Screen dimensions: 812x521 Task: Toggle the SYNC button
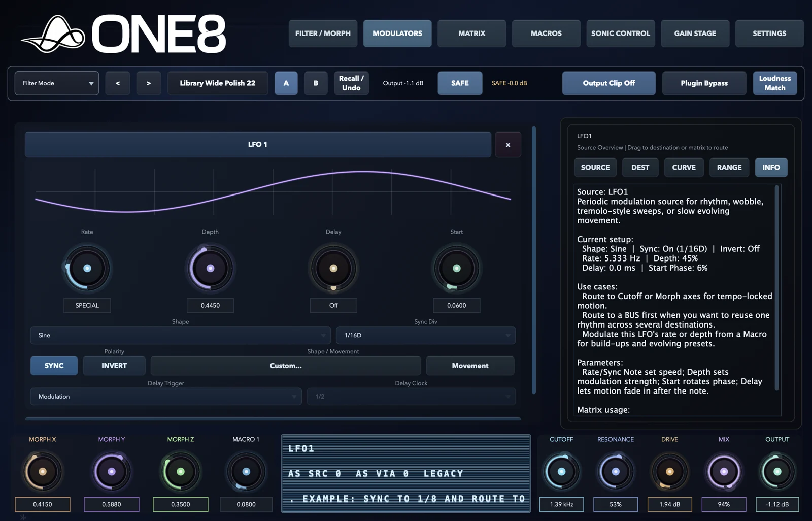(x=54, y=366)
